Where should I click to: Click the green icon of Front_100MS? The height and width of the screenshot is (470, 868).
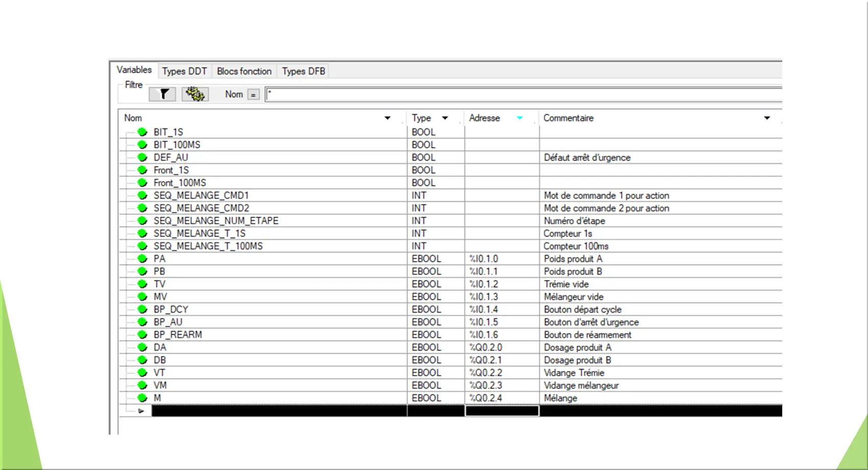[142, 183]
